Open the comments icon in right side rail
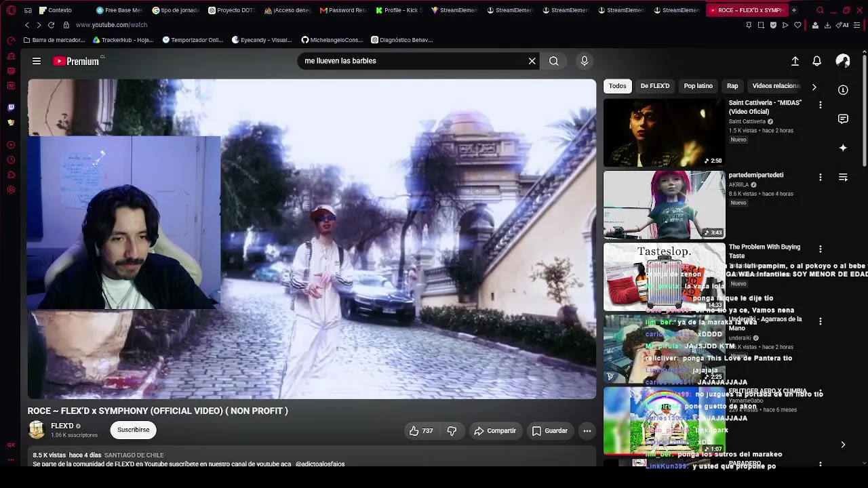Screen dimensions: 868x488 coord(843,119)
